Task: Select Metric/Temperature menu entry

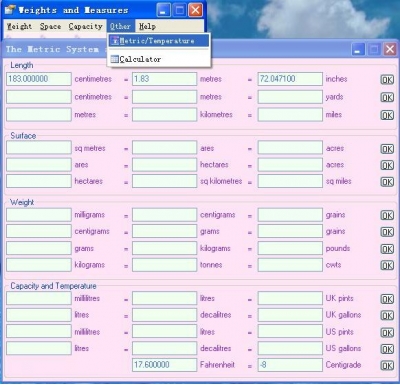Action: pyautogui.click(x=159, y=41)
